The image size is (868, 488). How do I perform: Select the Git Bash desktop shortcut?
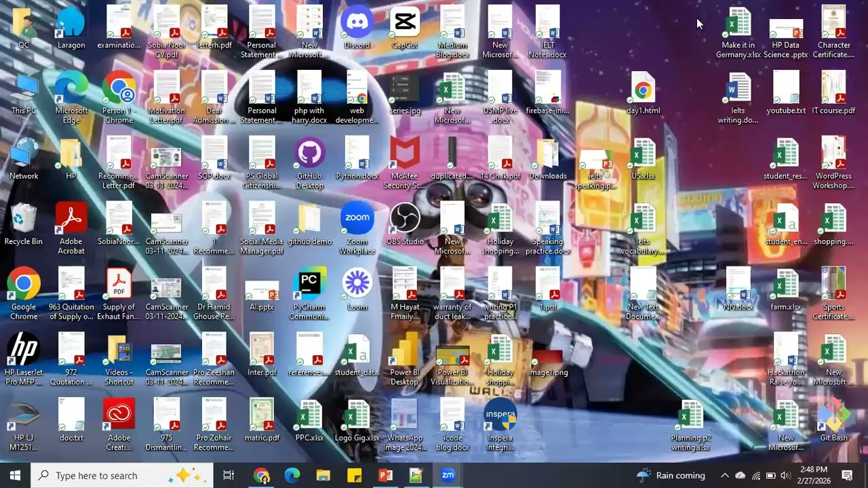tap(833, 421)
